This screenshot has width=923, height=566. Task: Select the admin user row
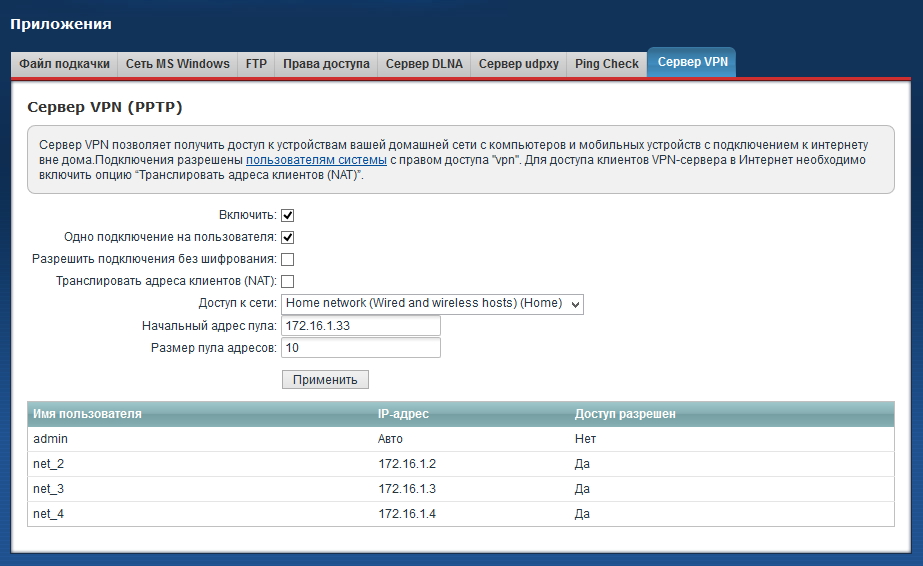[50, 439]
